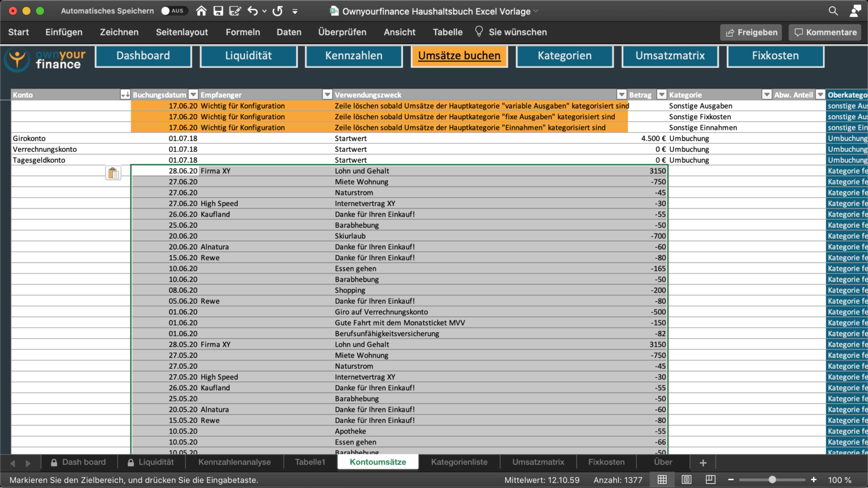Open the Seitenlayout ribbon tab
868x488 pixels.
[x=182, y=32]
